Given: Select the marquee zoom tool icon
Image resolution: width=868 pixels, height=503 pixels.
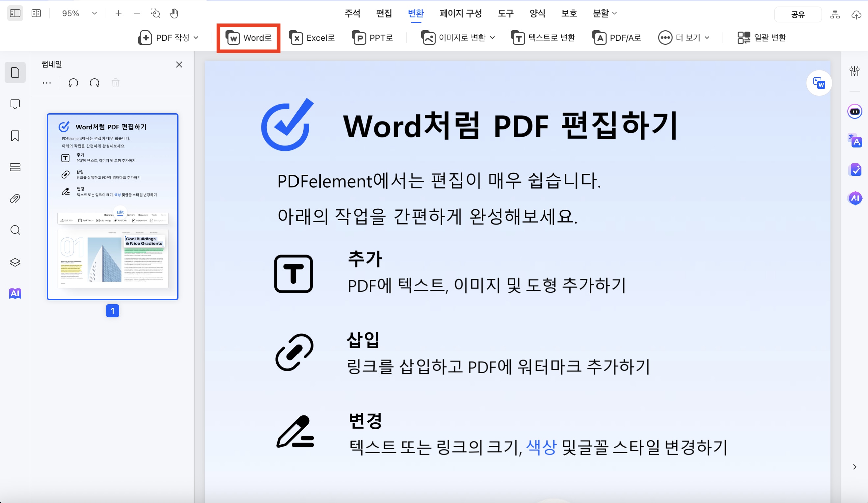Looking at the screenshot, I should click(x=155, y=13).
